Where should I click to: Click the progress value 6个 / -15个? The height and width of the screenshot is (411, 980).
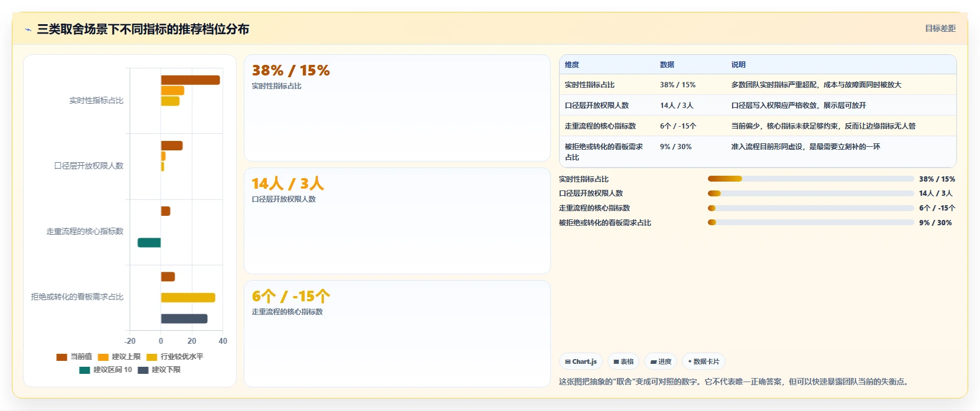(x=937, y=208)
